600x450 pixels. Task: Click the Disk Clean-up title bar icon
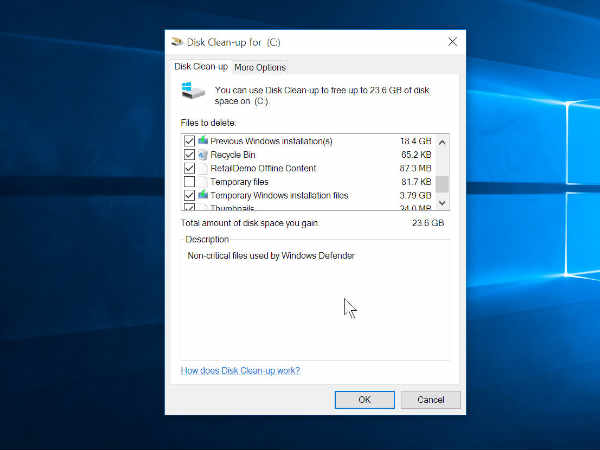[x=177, y=41]
